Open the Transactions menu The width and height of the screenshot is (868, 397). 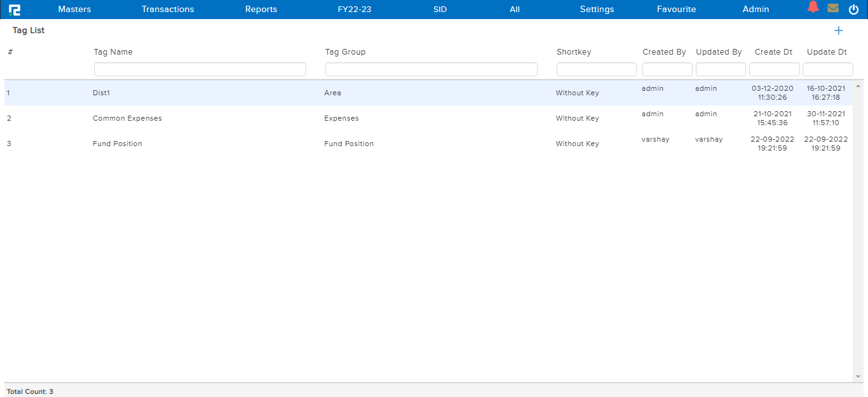168,9
